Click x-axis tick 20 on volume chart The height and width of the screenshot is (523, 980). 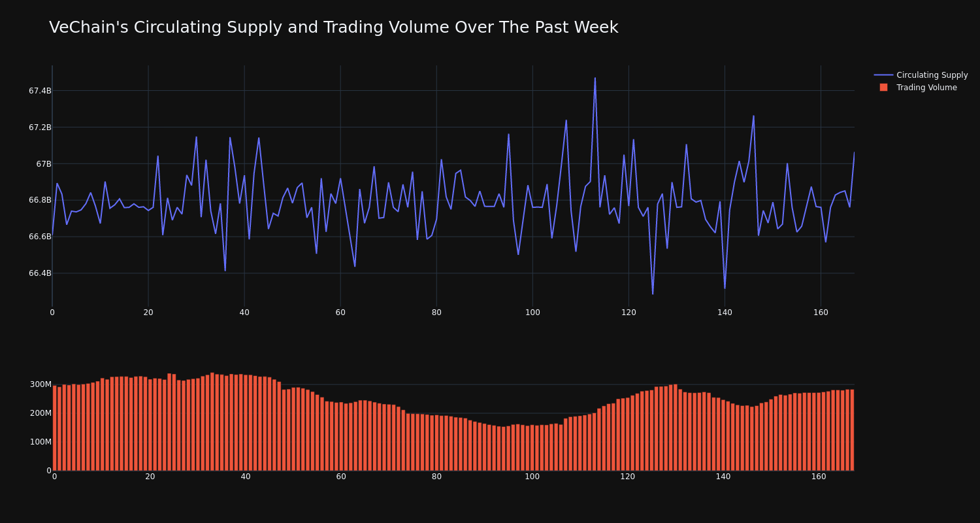coord(150,477)
